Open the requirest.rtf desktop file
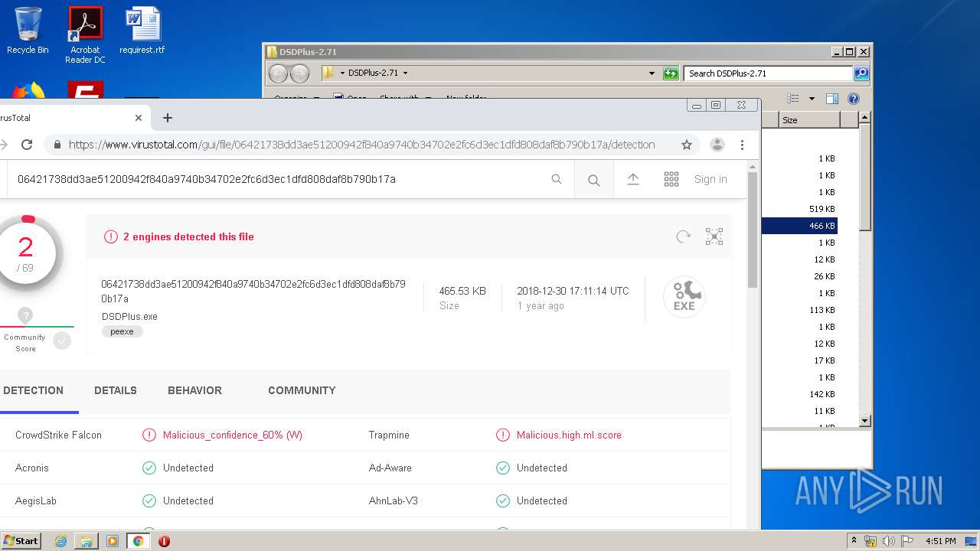The height and width of the screenshot is (551, 980). [x=142, y=31]
